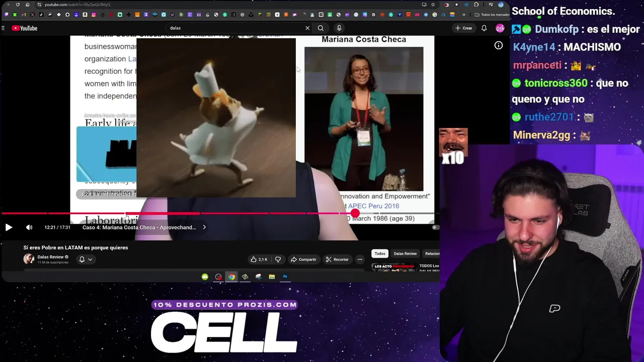Go to the YouTube home logo
The height and width of the screenshot is (362, 644).
pos(25,28)
